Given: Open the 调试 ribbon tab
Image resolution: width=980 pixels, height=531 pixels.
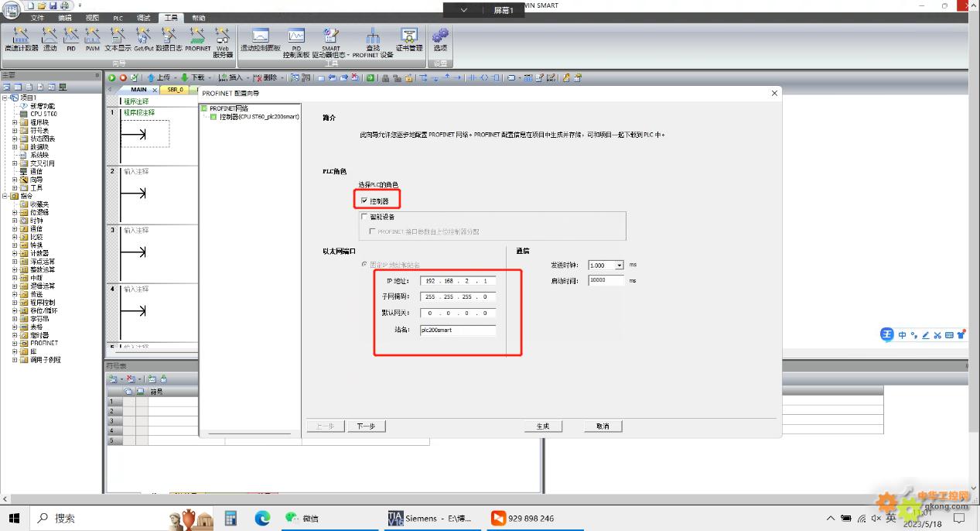Looking at the screenshot, I should [143, 18].
